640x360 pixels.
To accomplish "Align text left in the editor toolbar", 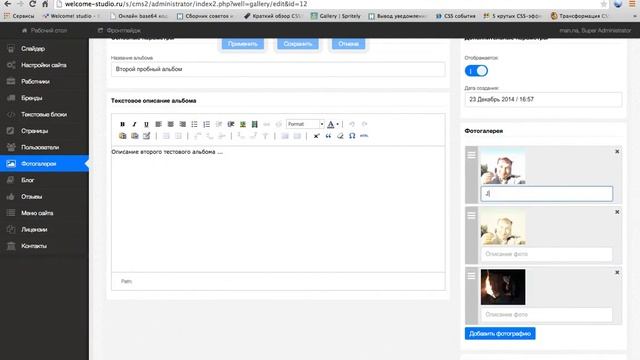I will point(158,124).
